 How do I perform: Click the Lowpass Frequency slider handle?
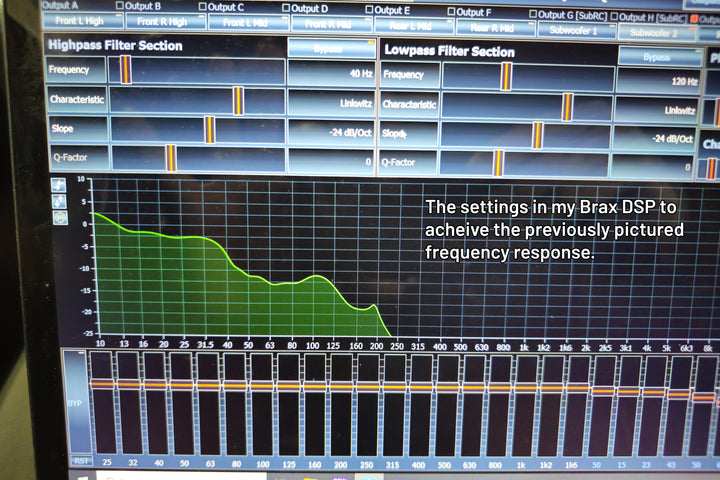[x=506, y=76]
